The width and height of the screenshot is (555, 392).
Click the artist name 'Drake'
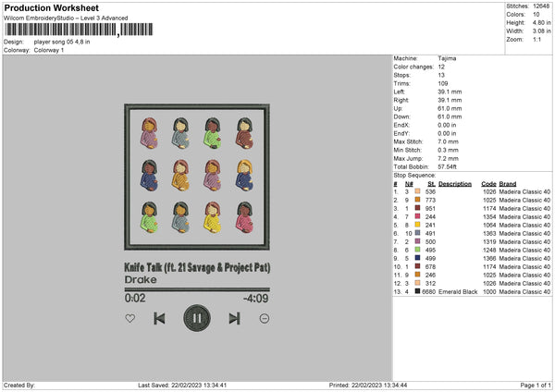click(141, 280)
